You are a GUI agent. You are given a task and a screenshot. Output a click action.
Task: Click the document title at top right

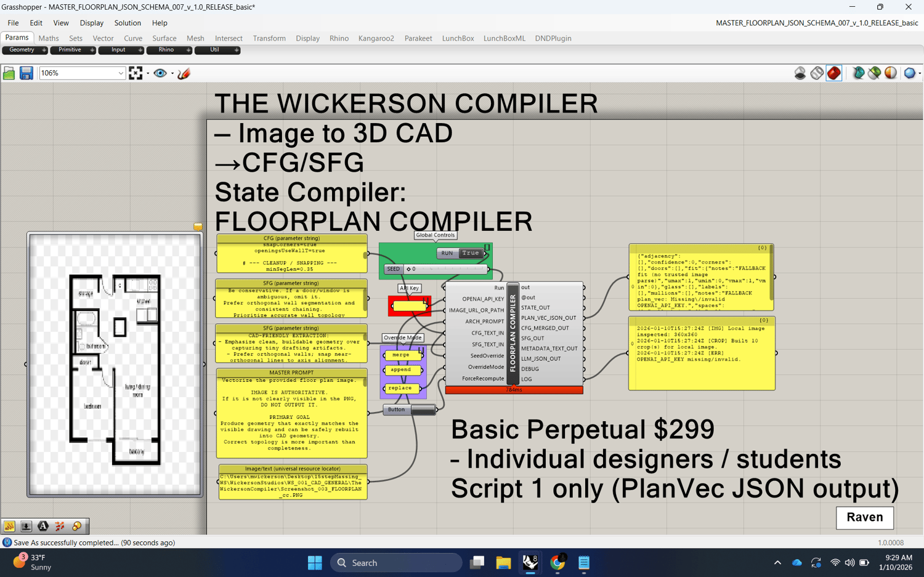[x=817, y=23]
